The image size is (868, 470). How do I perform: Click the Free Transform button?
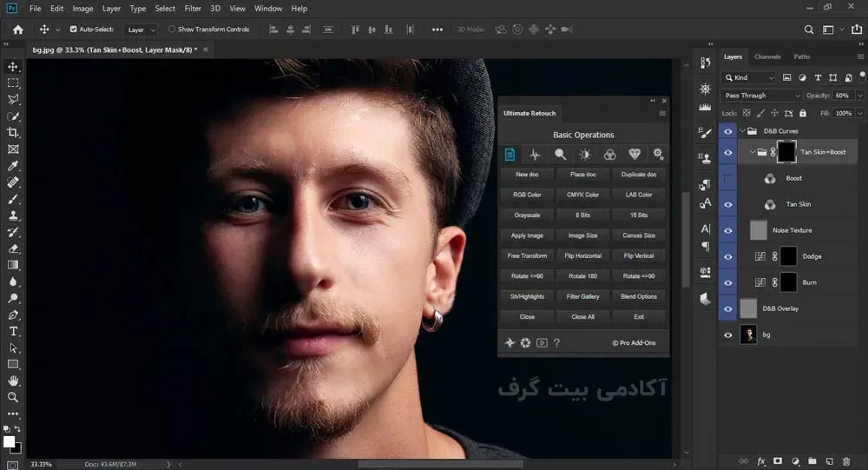click(x=527, y=256)
